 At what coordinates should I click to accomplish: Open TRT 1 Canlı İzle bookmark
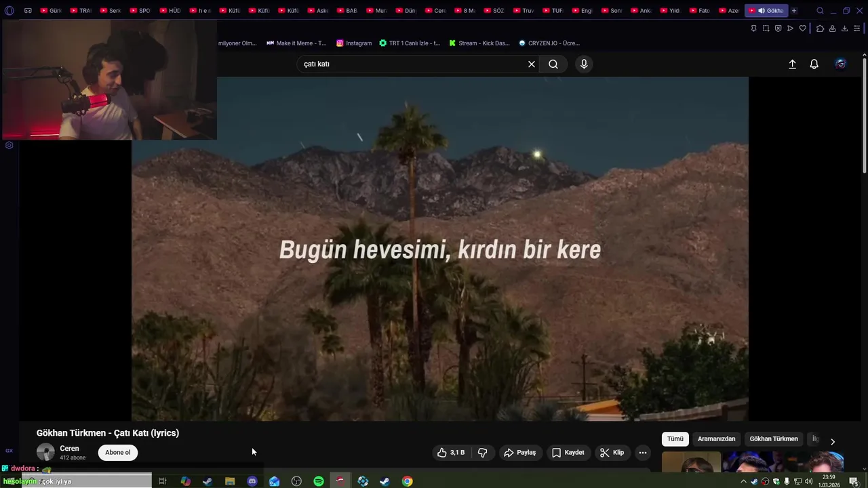coord(410,43)
